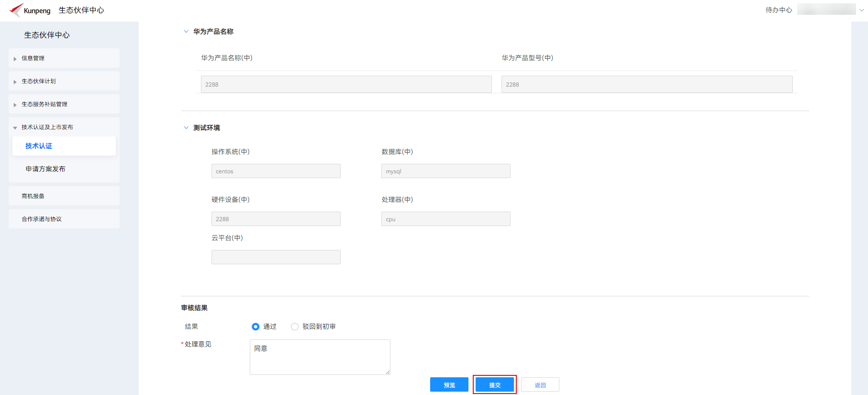Select the 驳回到初审 radio button

click(295, 327)
